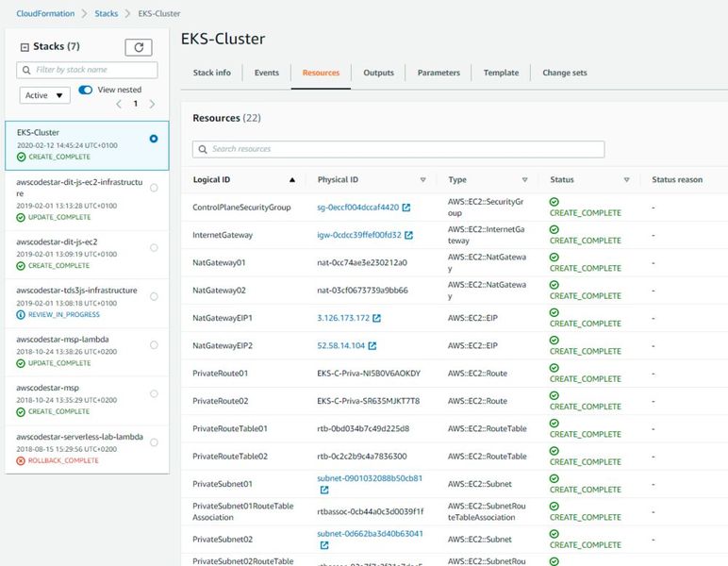Screen dimensions: 728x566
Task: Select EKS-C-Priva-NI5B0V6AOKDY physical ID
Action: click(369, 374)
